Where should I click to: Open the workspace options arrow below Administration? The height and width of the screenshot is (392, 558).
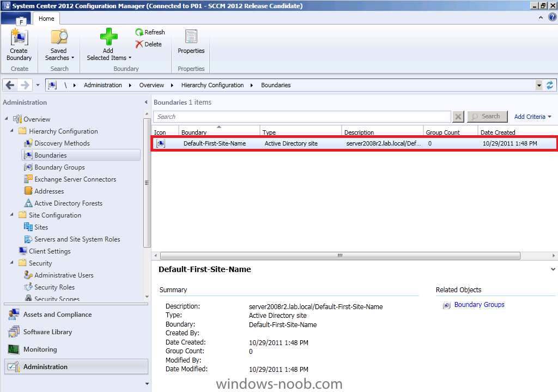click(147, 384)
